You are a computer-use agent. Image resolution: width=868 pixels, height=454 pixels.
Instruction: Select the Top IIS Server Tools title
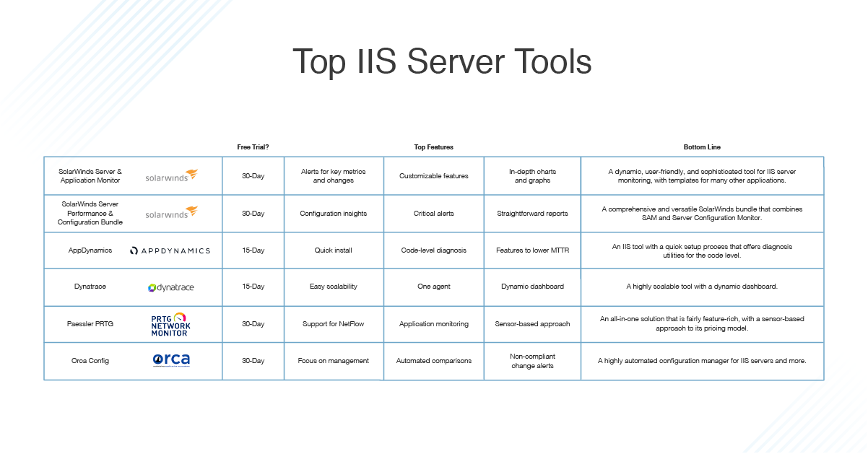coord(442,62)
